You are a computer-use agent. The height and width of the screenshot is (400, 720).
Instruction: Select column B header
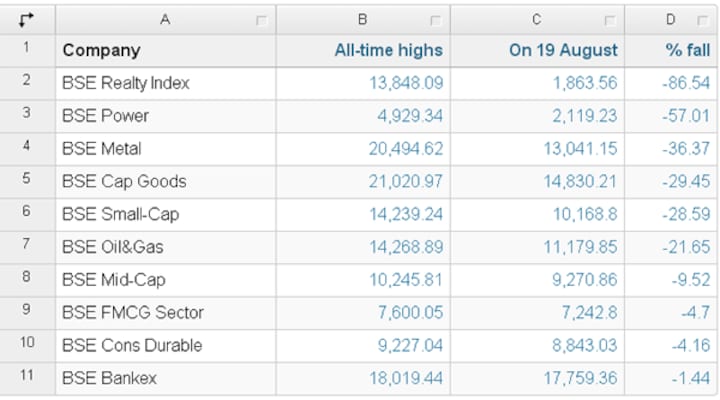click(x=363, y=20)
